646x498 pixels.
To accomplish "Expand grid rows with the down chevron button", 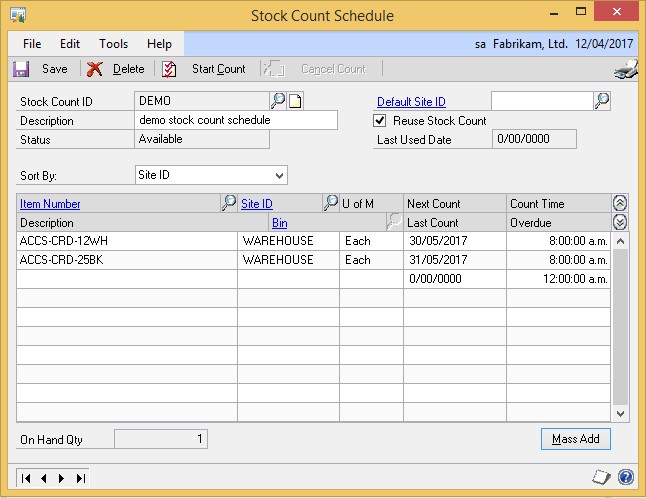I will pyautogui.click(x=620, y=222).
